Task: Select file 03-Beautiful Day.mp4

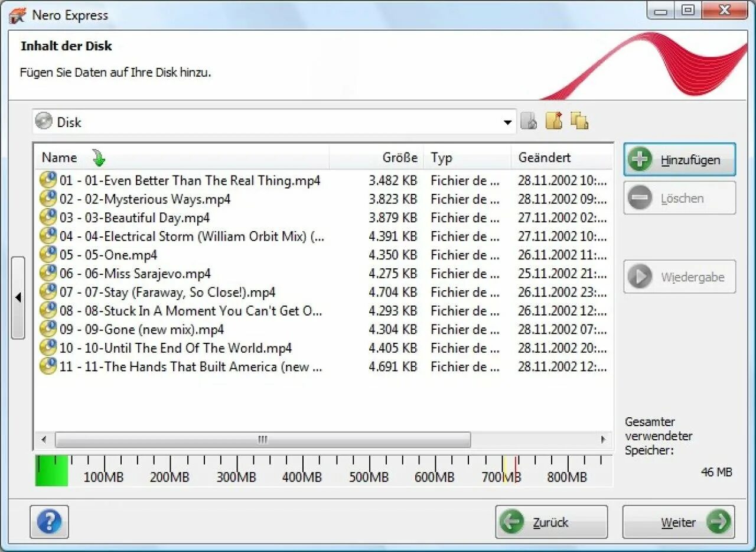Action: point(135,217)
